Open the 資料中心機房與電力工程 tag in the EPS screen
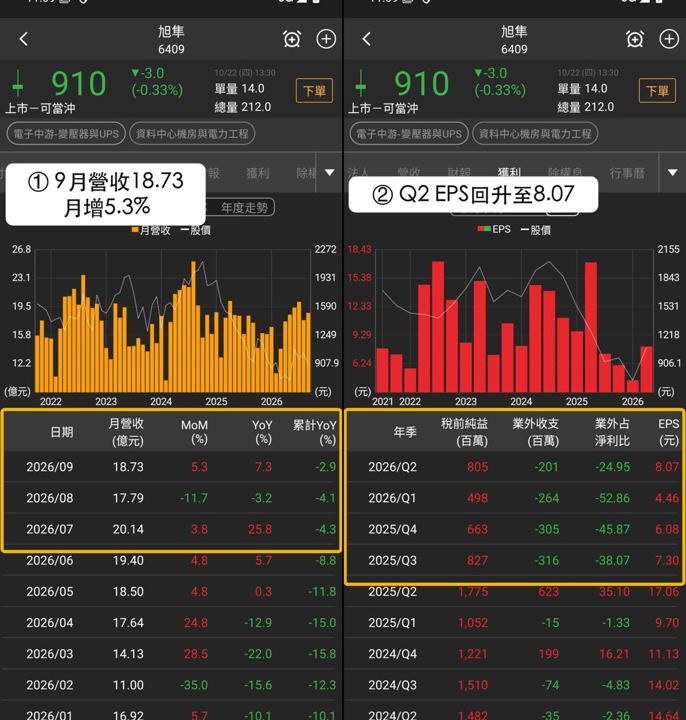This screenshot has height=720, width=686. pos(535,134)
